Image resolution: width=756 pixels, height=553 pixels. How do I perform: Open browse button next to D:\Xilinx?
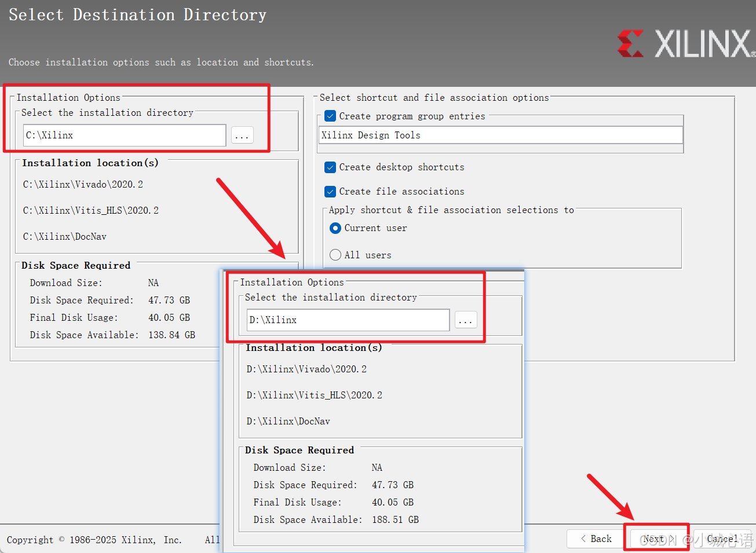(x=466, y=320)
